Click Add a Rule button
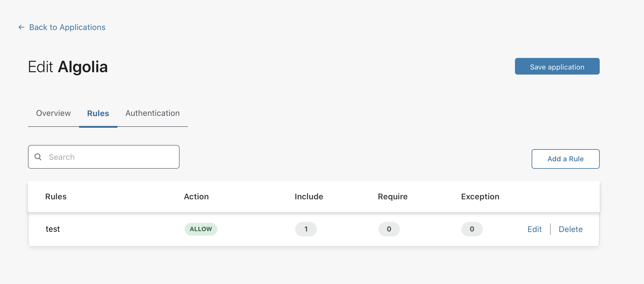This screenshot has width=644, height=284. point(565,159)
